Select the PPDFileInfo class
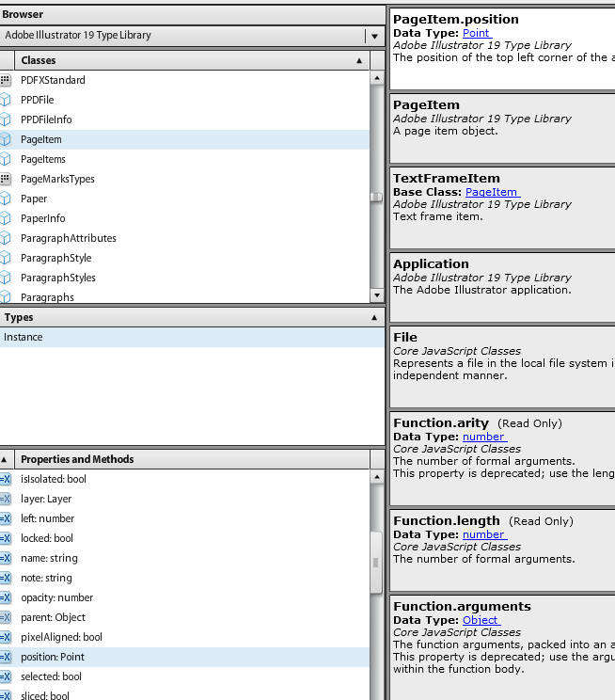 point(184,119)
